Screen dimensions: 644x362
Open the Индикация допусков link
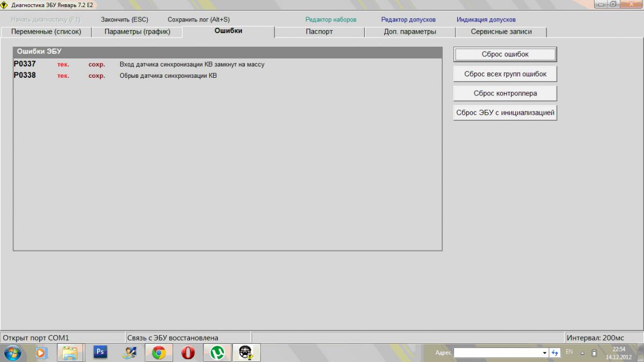point(486,19)
